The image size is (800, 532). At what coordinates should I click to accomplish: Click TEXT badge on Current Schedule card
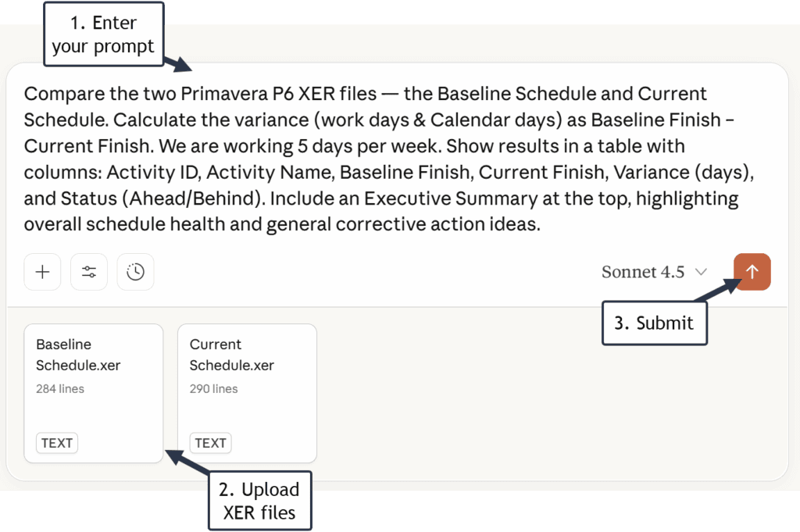coord(210,443)
